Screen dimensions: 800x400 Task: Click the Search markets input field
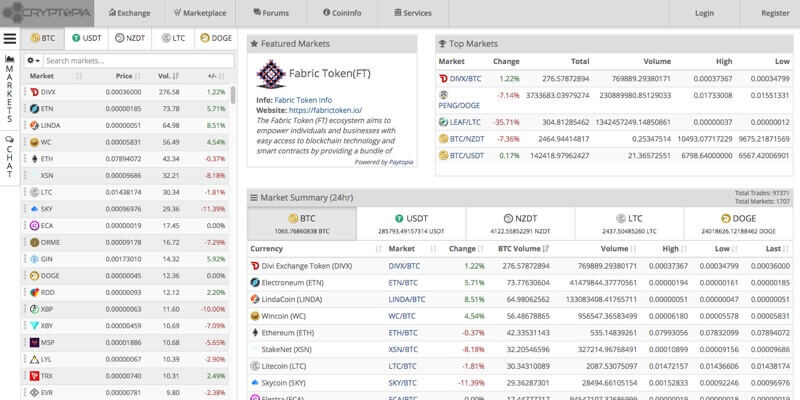pos(138,61)
